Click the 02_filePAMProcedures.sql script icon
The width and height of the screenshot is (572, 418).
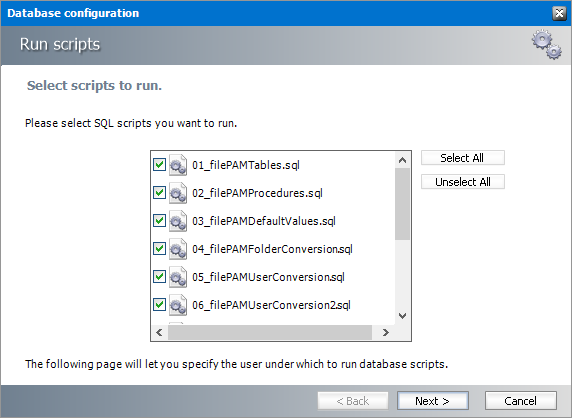[178, 193]
